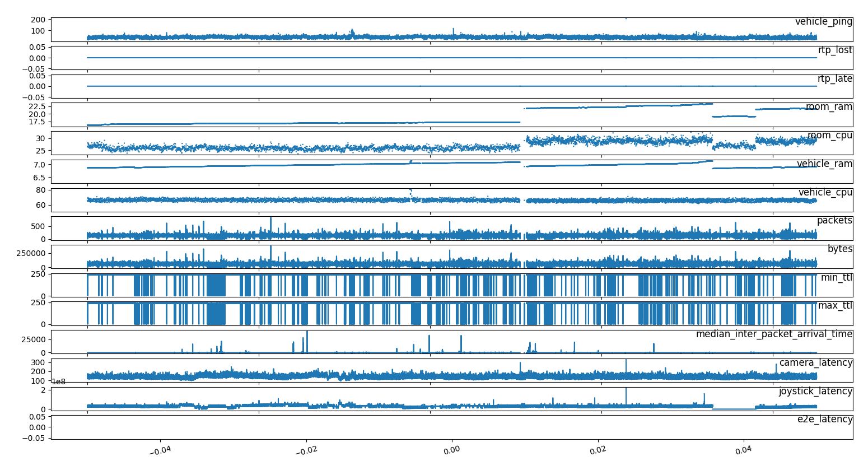The height and width of the screenshot is (475, 868).
Task: Click the median_inter_packet_arrival_time label
Action: (x=774, y=334)
